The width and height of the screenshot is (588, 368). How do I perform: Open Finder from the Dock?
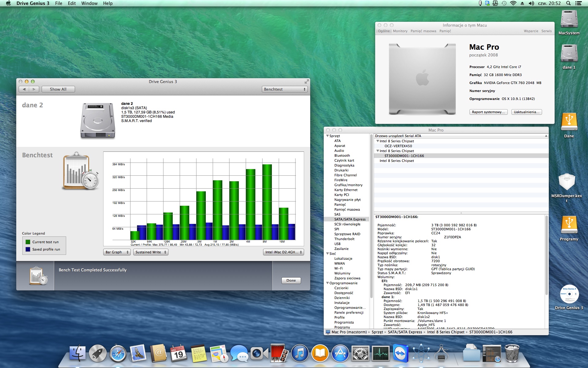coord(77,354)
